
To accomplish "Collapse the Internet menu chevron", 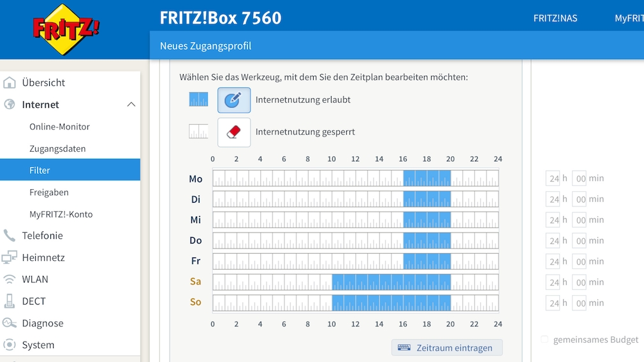I will click(131, 105).
